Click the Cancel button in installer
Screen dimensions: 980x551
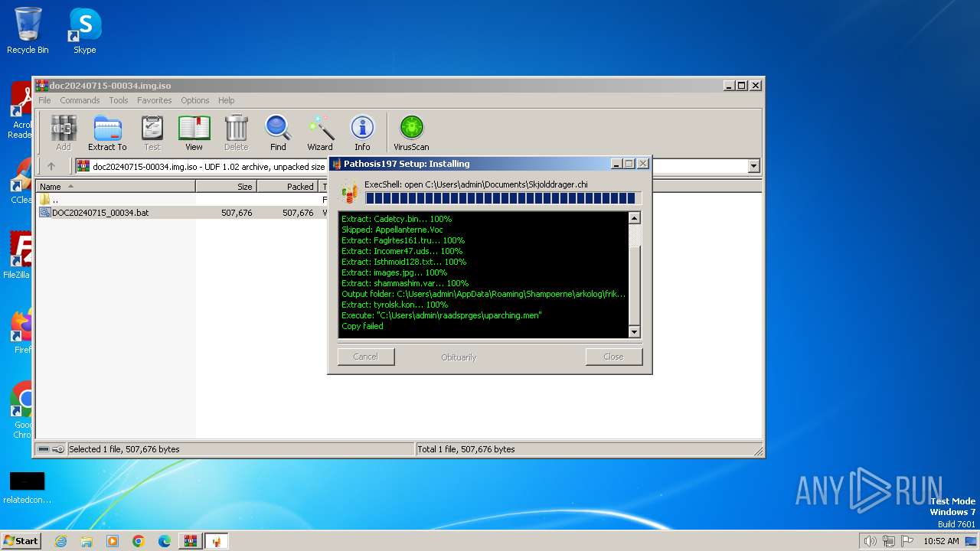(x=366, y=357)
